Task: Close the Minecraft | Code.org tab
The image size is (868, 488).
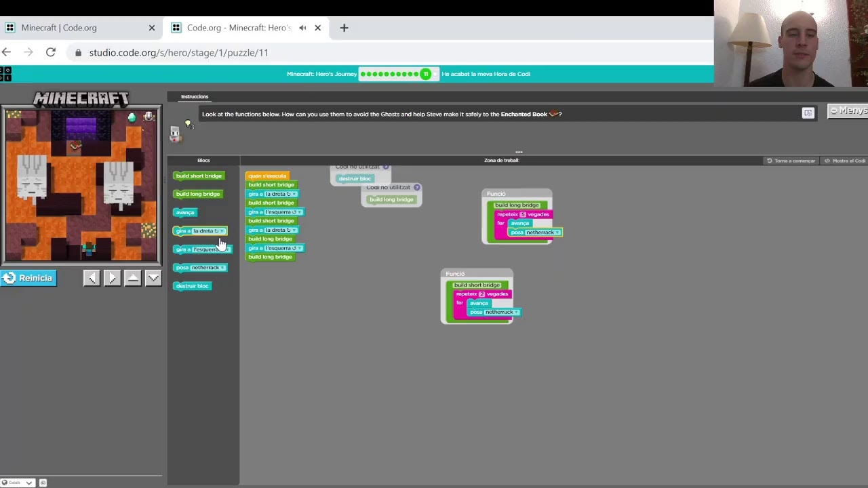Action: tap(152, 28)
